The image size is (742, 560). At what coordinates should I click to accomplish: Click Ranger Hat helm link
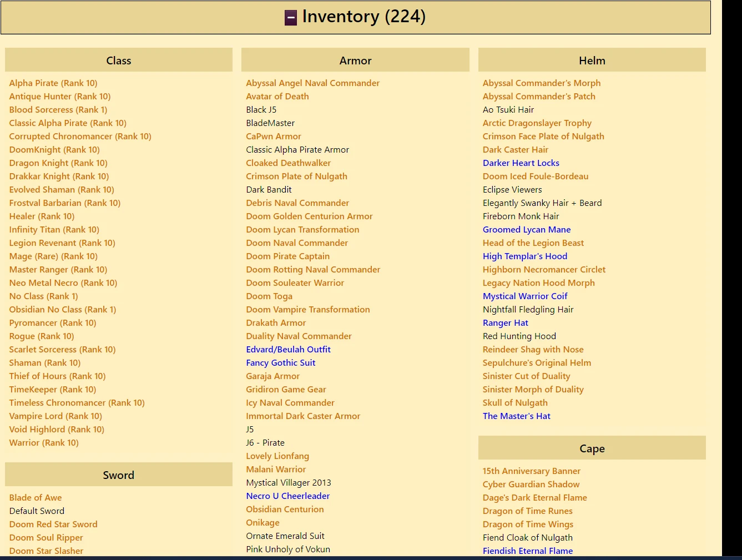click(506, 323)
